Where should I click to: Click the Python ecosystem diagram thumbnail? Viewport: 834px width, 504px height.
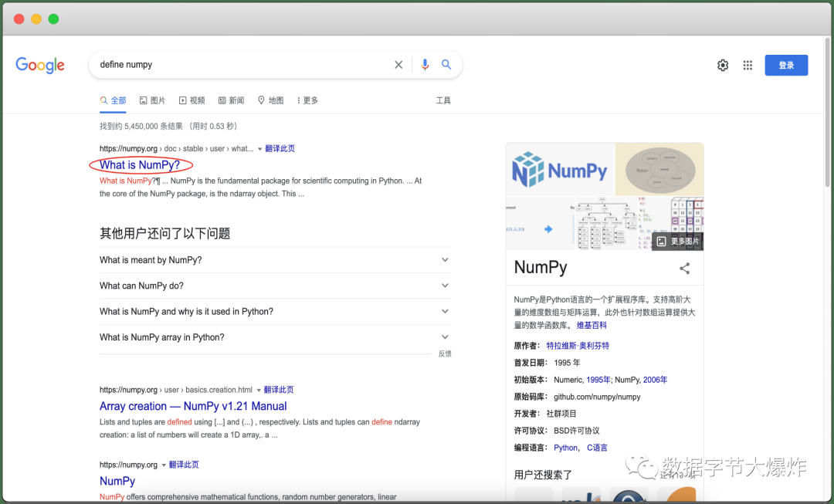pyautogui.click(x=659, y=170)
